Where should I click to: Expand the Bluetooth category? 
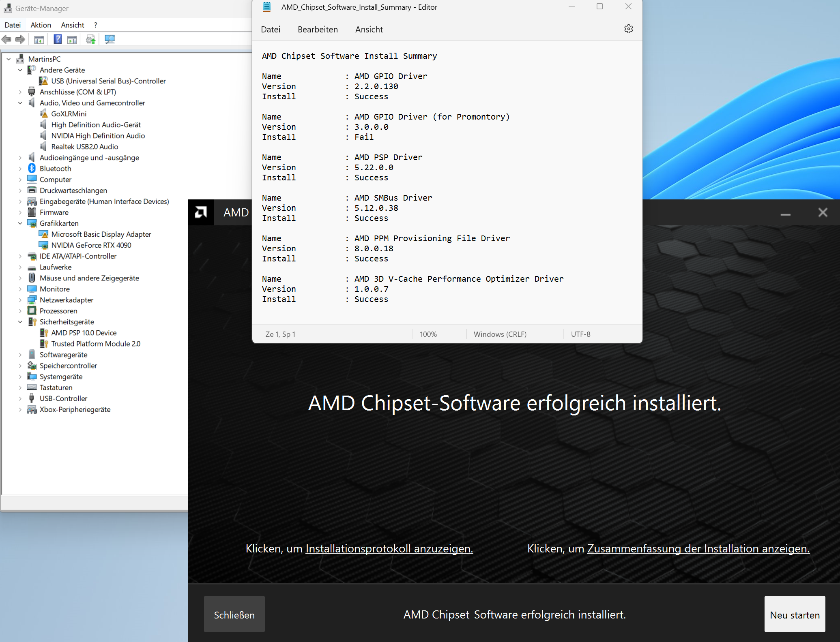coord(20,169)
